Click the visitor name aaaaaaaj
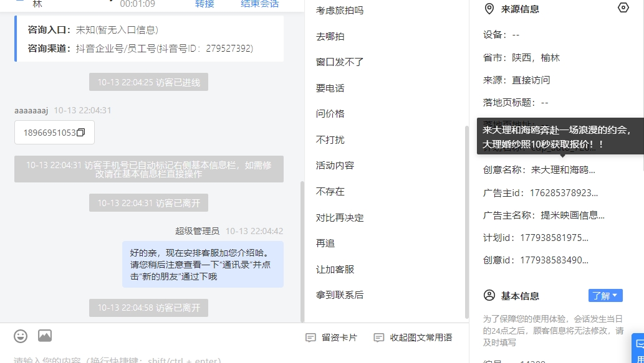This screenshot has height=363, width=644. pyautogui.click(x=31, y=111)
